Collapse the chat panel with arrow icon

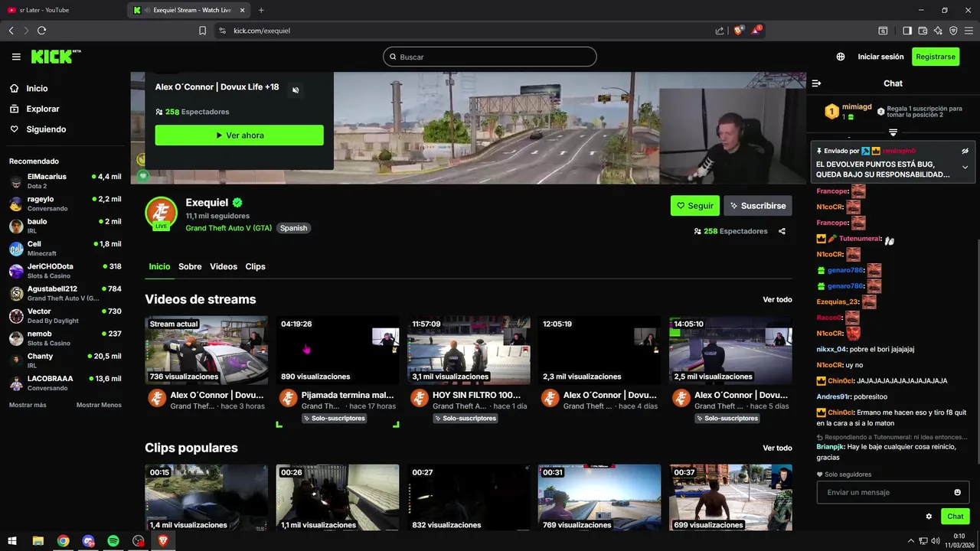click(816, 83)
